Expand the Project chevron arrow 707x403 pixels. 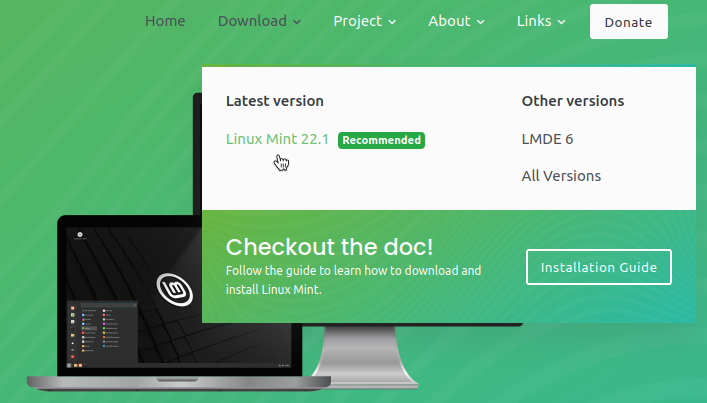(x=392, y=22)
